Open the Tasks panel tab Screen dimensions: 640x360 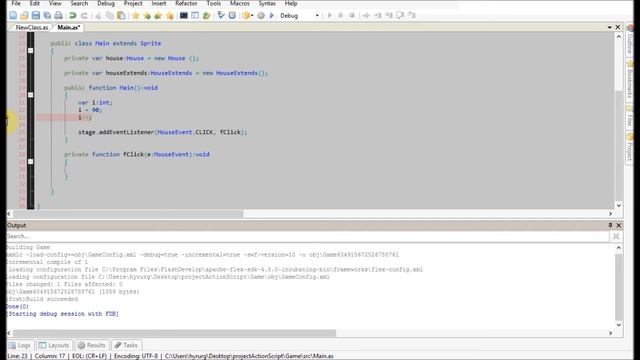point(126,345)
